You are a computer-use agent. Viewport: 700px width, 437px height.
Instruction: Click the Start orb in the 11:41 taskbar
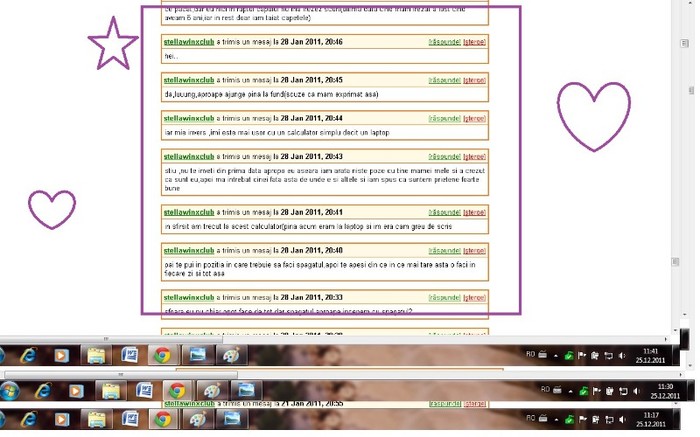coord(4,355)
